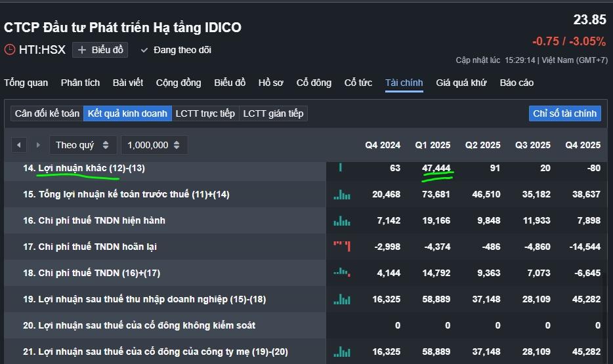
Task: Click the previous period arrow
Action: (x=19, y=145)
